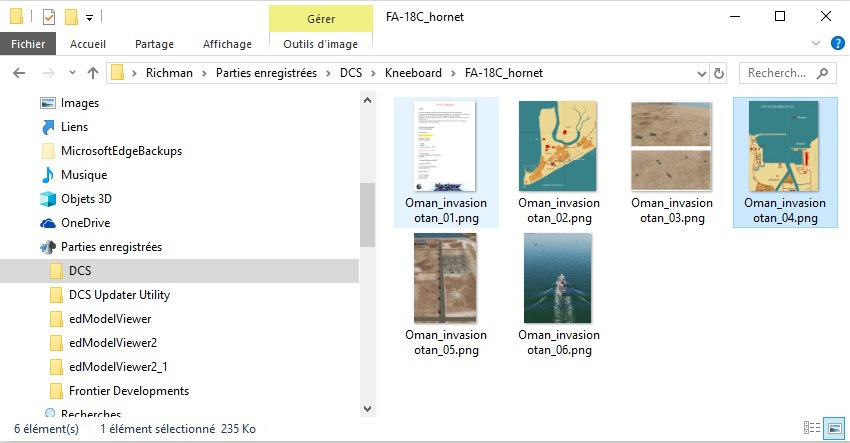The width and height of the screenshot is (850, 443).
Task: Click the up directory arrow
Action: pos(93,73)
